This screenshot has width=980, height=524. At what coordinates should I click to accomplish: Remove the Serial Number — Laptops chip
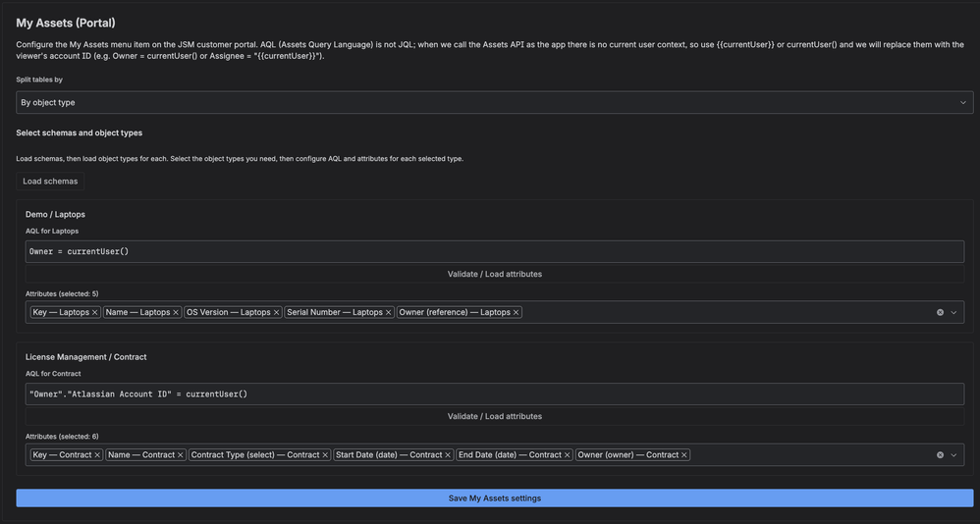tap(388, 312)
